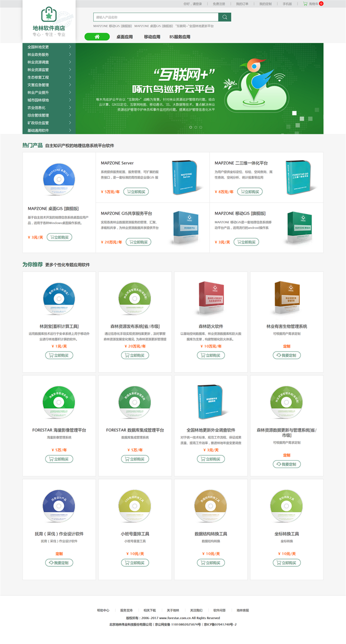The width and height of the screenshot is (346, 644).
Task: Expand 林业政务服务 category
Action: [x=49, y=55]
